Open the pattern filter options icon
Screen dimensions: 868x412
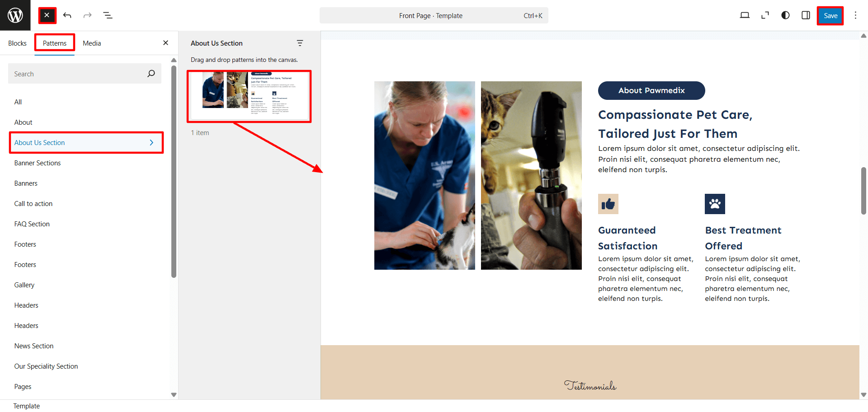300,43
